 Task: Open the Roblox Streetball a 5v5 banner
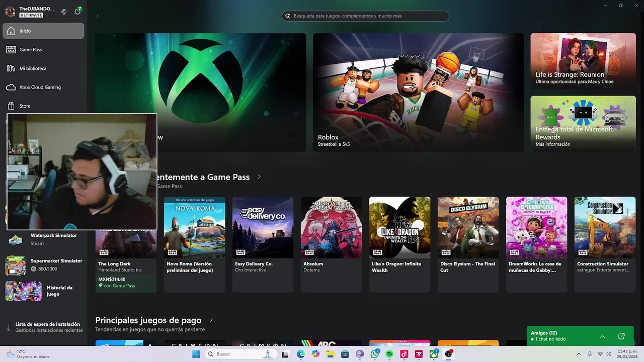pos(418,93)
